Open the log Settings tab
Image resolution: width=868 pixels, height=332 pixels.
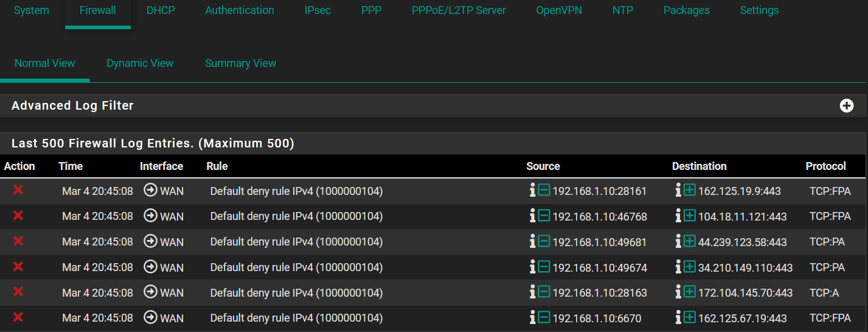click(759, 10)
